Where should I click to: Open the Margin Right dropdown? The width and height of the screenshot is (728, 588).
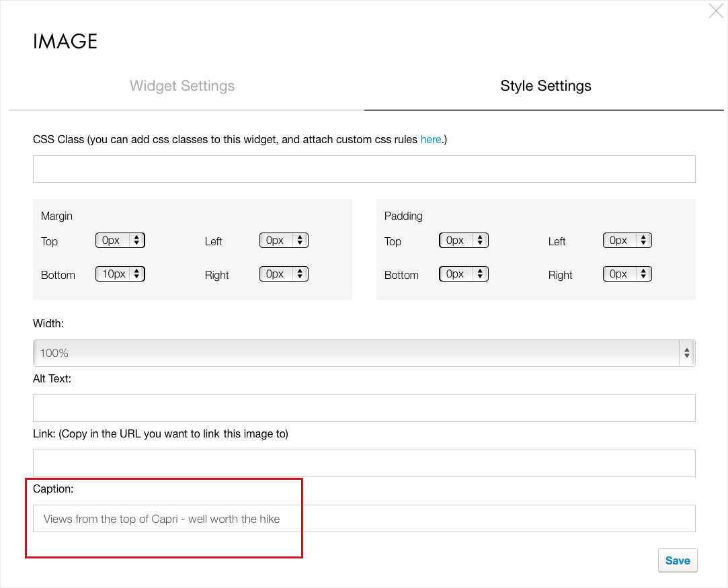click(284, 274)
